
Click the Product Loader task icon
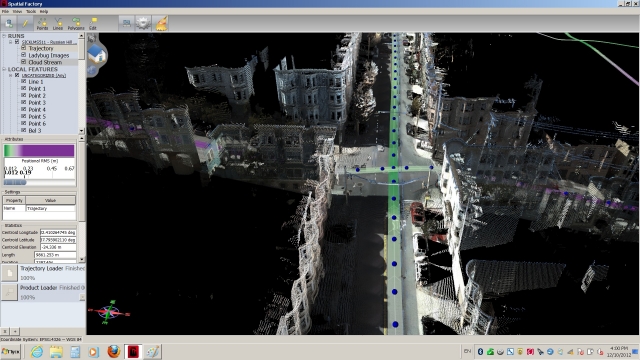point(9,292)
